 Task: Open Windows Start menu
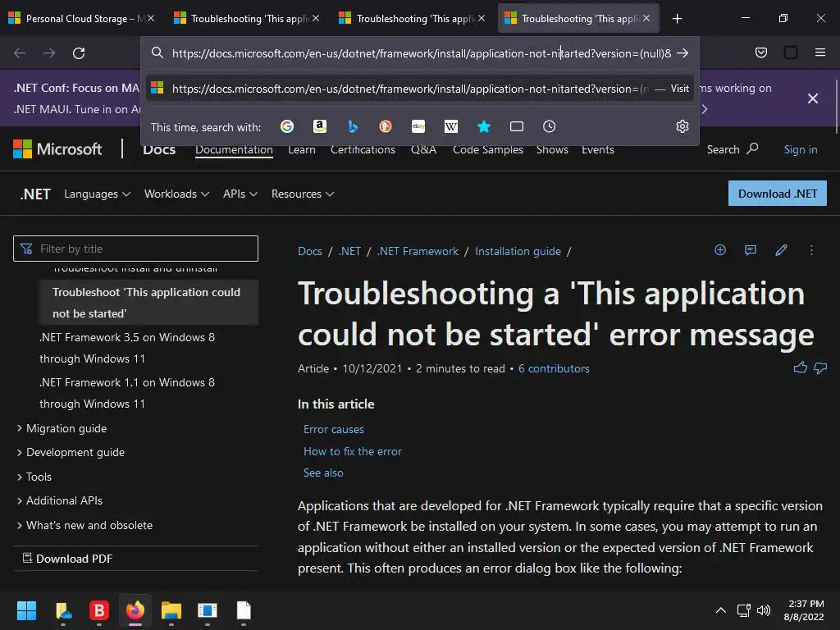(26, 610)
